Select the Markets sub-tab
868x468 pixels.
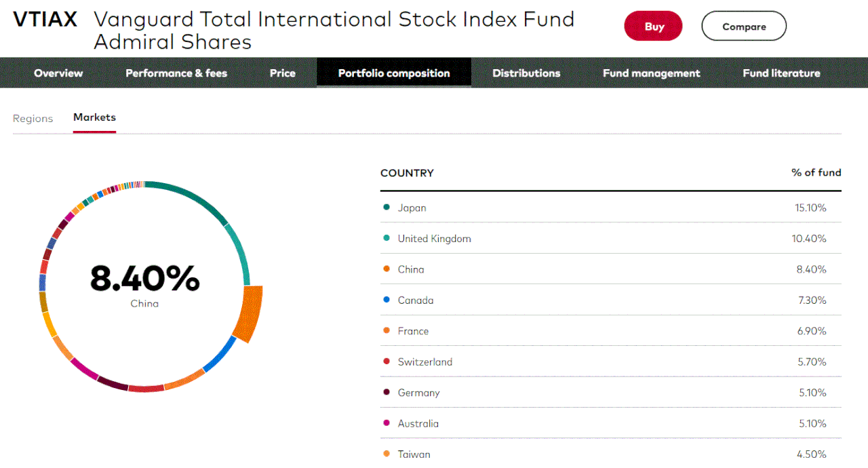point(94,118)
